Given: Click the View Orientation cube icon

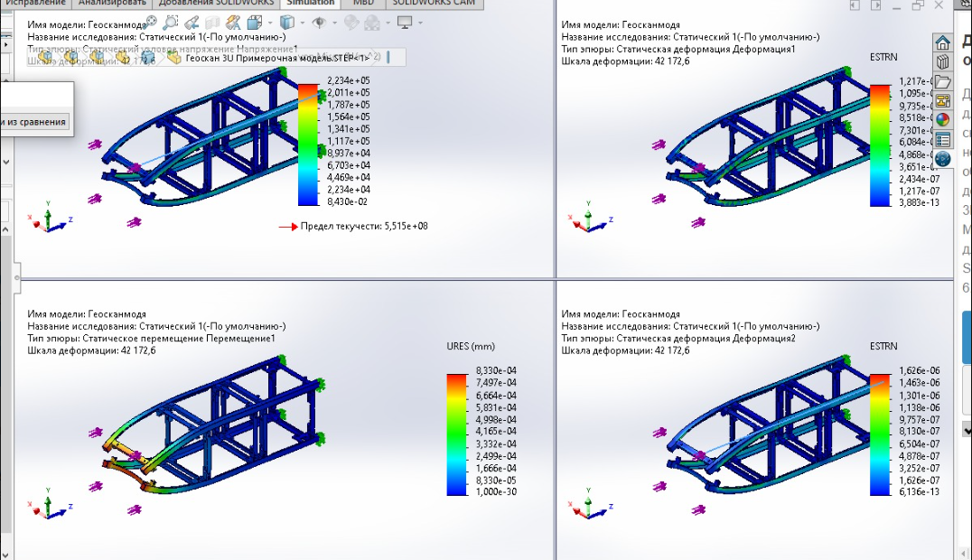Looking at the screenshot, I should click(x=254, y=23).
